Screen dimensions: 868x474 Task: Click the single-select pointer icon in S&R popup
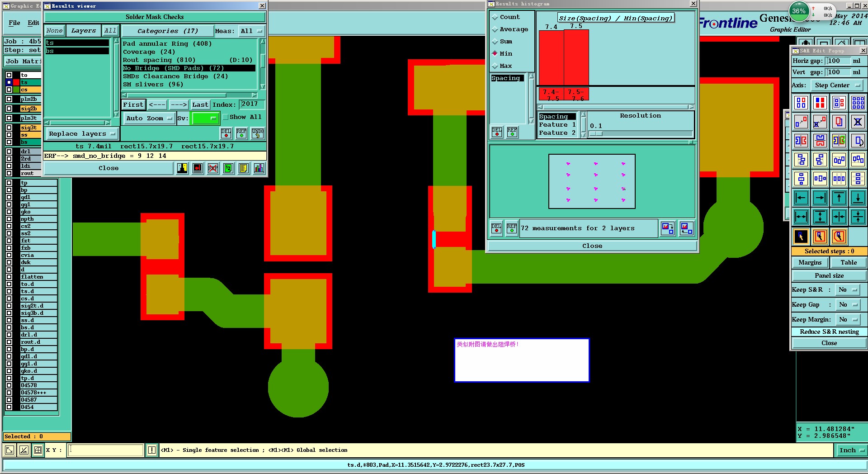tap(801, 236)
